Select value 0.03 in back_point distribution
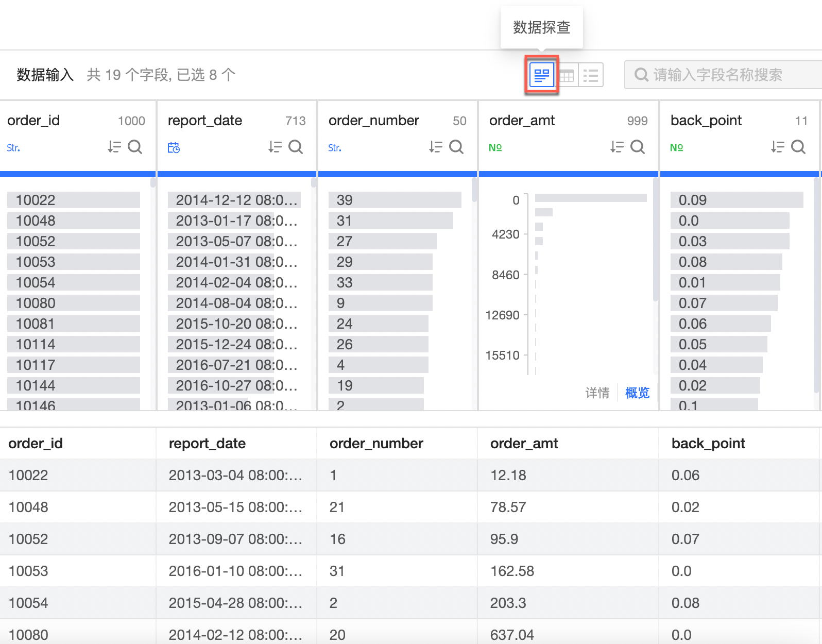Viewport: 822px width, 644px height. click(730, 241)
